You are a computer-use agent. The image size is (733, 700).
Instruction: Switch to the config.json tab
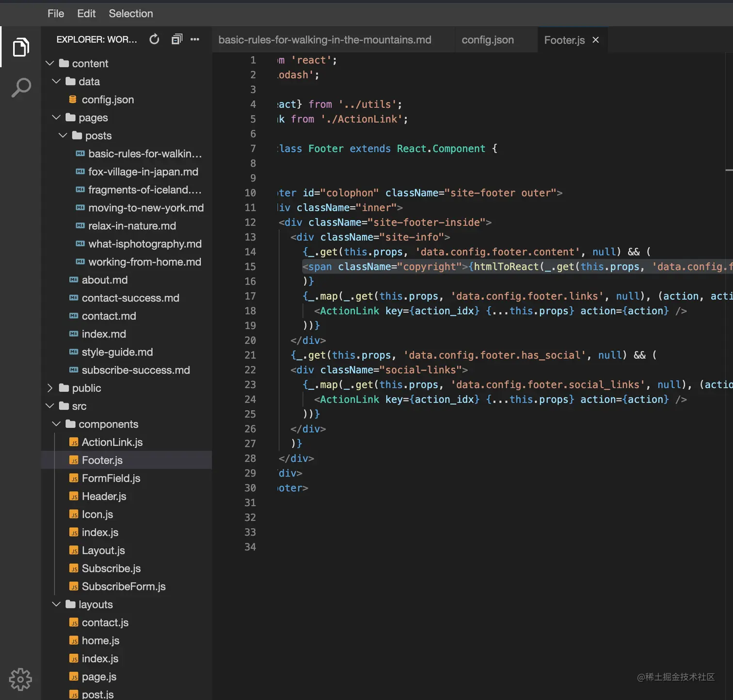487,39
